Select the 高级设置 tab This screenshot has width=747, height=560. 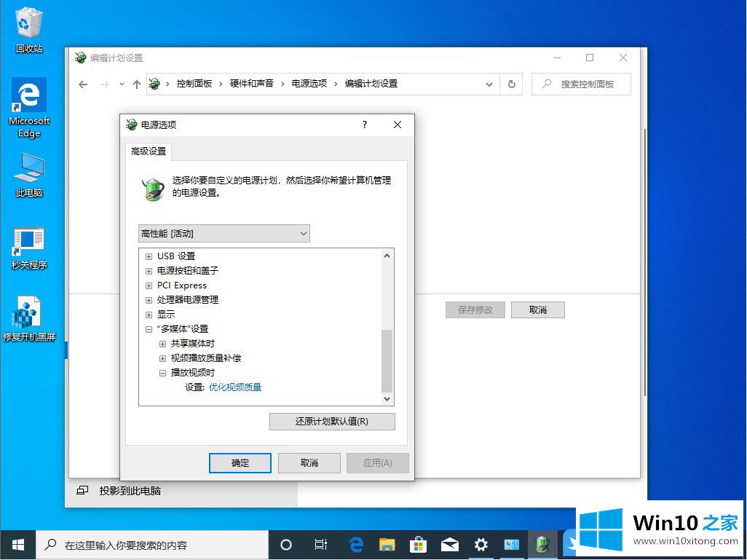(x=149, y=151)
